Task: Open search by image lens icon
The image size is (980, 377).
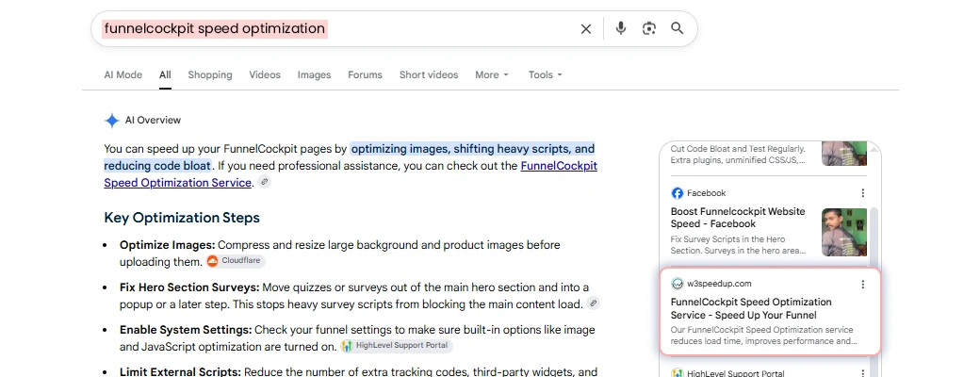Action: [649, 28]
